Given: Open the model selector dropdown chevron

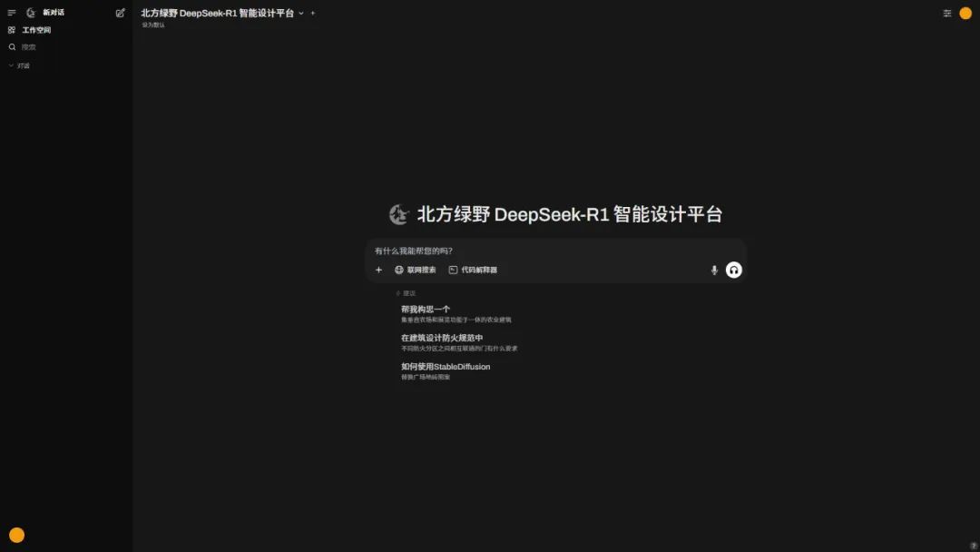Looking at the screenshot, I should pyautogui.click(x=301, y=14).
